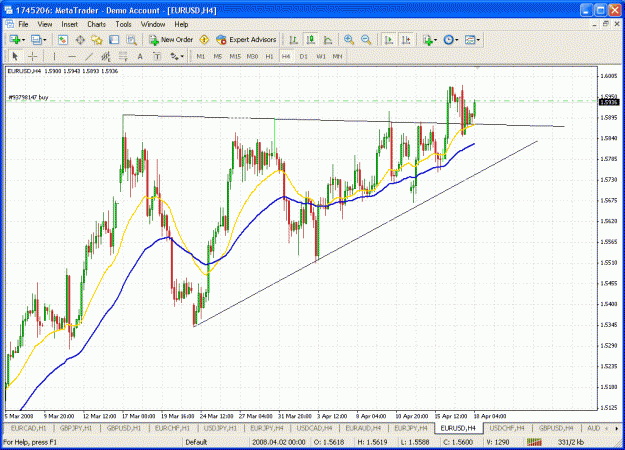
Task: Switch timeframe to M5
Action: 218,57
